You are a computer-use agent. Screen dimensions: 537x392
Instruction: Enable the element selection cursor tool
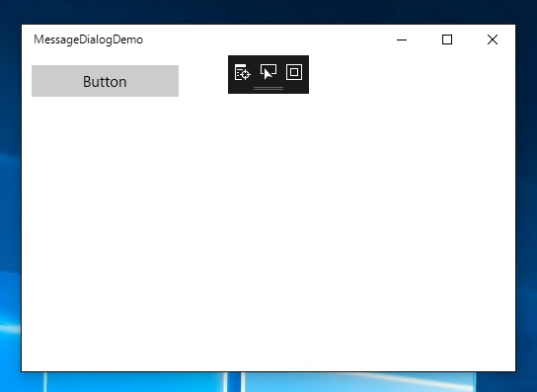coord(268,72)
